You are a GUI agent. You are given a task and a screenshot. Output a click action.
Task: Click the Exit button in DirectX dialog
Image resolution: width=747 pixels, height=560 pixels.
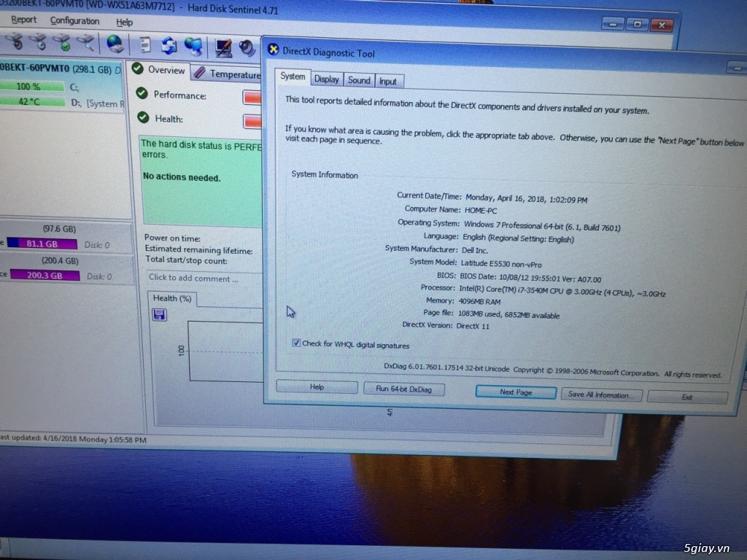(x=687, y=397)
